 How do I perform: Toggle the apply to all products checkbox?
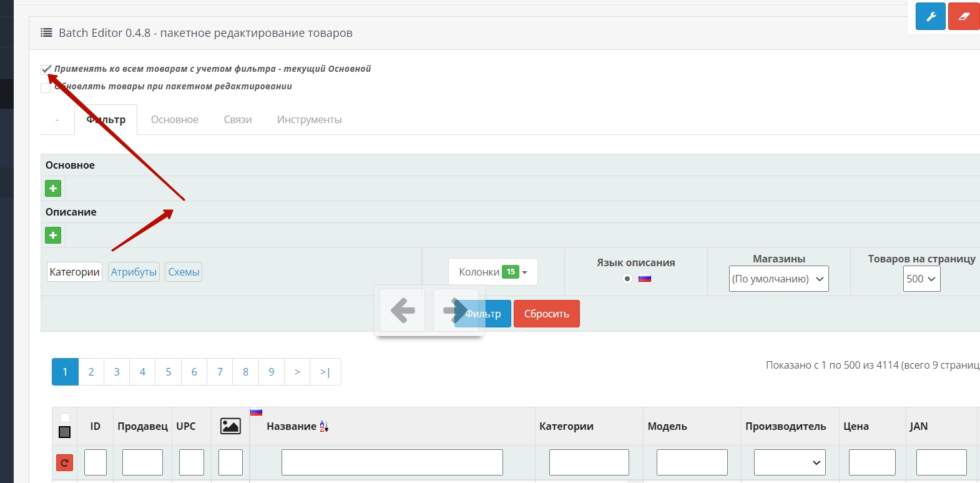click(x=46, y=69)
